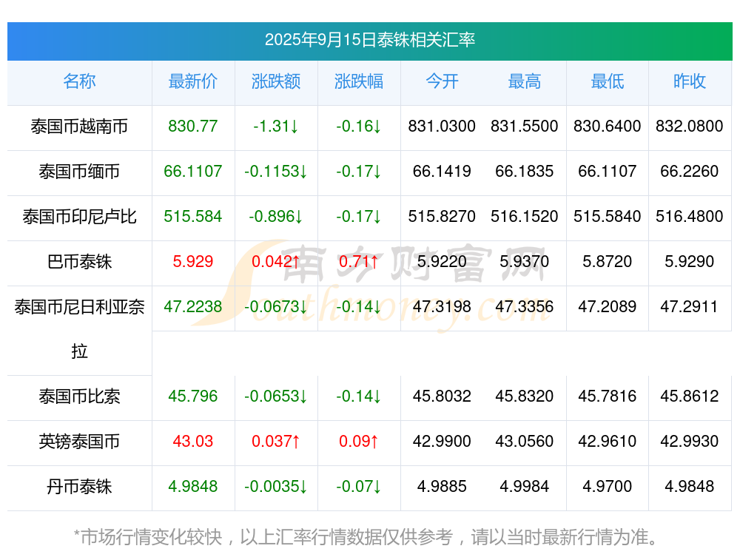This screenshot has height=560, width=740.
Task: Select the 涨跌幅 column header
Action: (x=359, y=81)
